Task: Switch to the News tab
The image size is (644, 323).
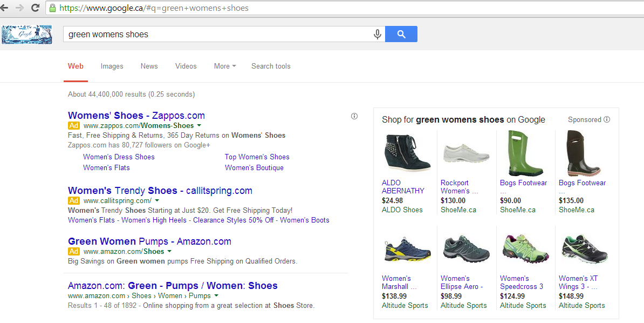Action: coord(149,66)
